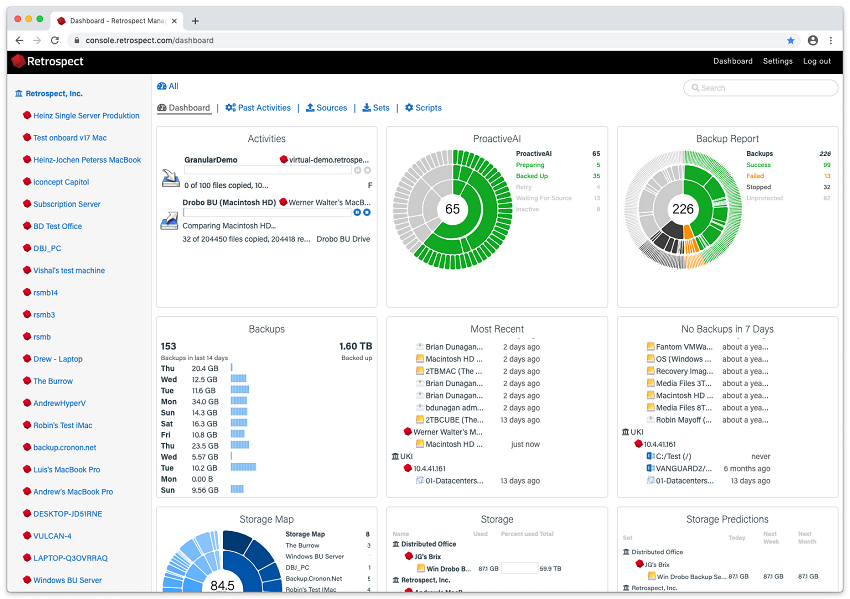Screen dimensions: 850x599
Task: Click the Drobo BU activity progress bar
Action: (267, 213)
